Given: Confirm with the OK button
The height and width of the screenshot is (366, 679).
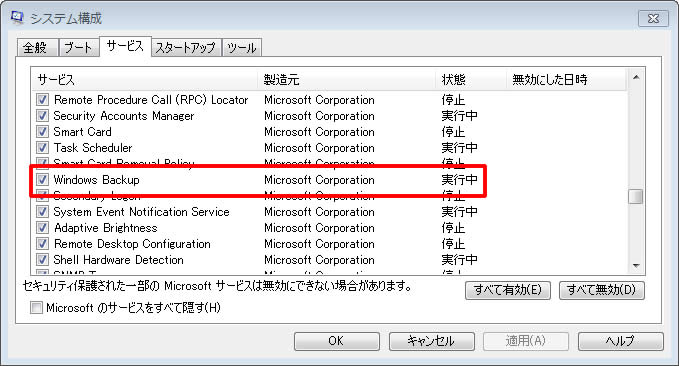Looking at the screenshot, I should coord(336,341).
